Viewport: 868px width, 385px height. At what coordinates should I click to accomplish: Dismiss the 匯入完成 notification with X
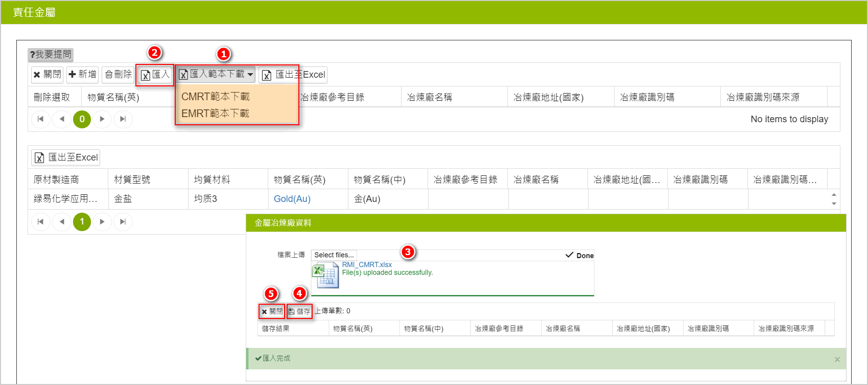point(837,359)
